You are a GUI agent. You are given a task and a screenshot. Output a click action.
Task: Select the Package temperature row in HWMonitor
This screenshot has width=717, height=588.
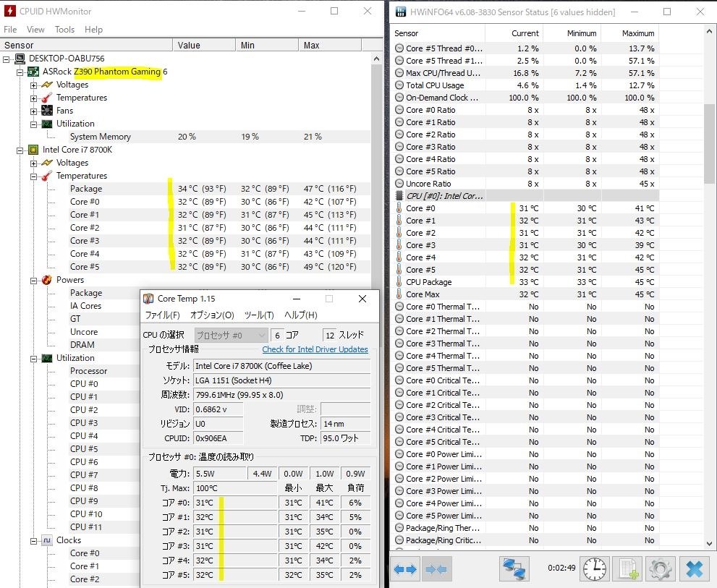219,189
